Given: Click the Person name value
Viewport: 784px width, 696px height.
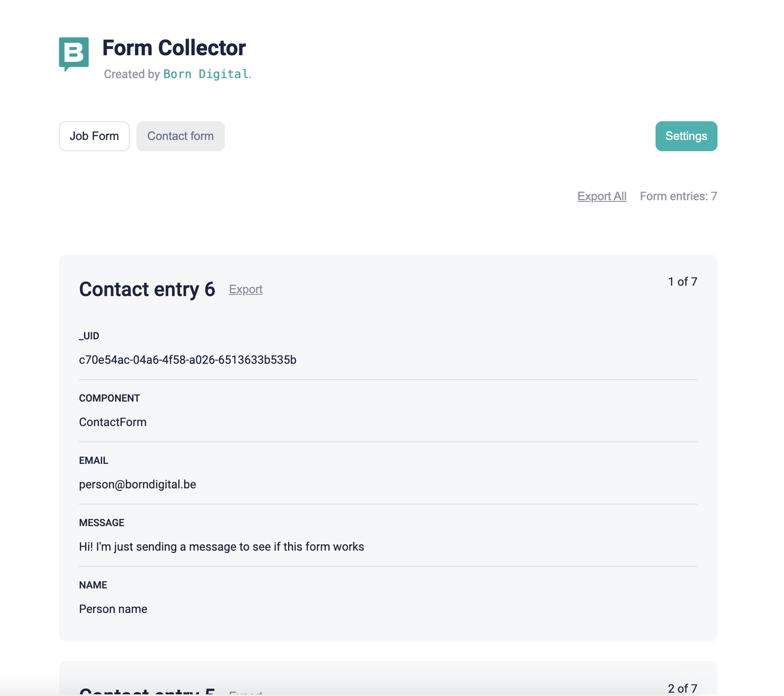Looking at the screenshot, I should pyautogui.click(x=113, y=609).
